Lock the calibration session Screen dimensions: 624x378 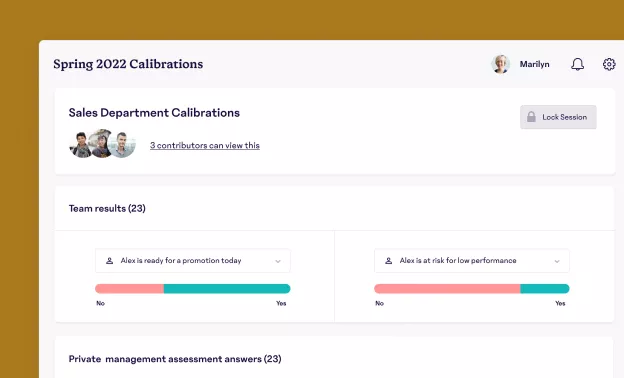pyautogui.click(x=558, y=117)
